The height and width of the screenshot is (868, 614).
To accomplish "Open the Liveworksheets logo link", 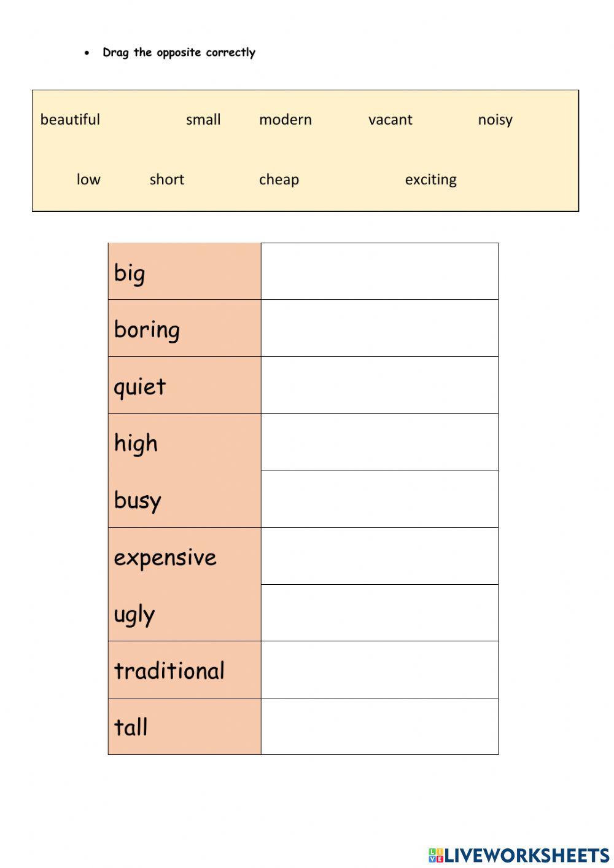I will point(526,855).
